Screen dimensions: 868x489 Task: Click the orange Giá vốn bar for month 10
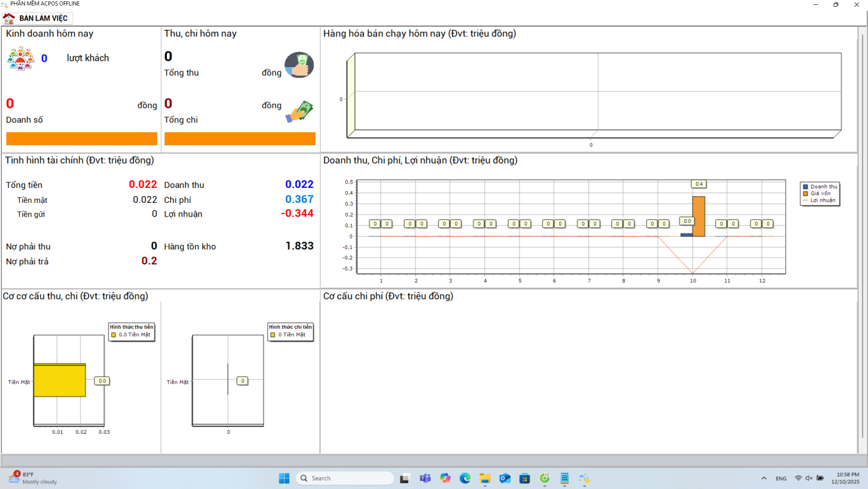click(699, 216)
